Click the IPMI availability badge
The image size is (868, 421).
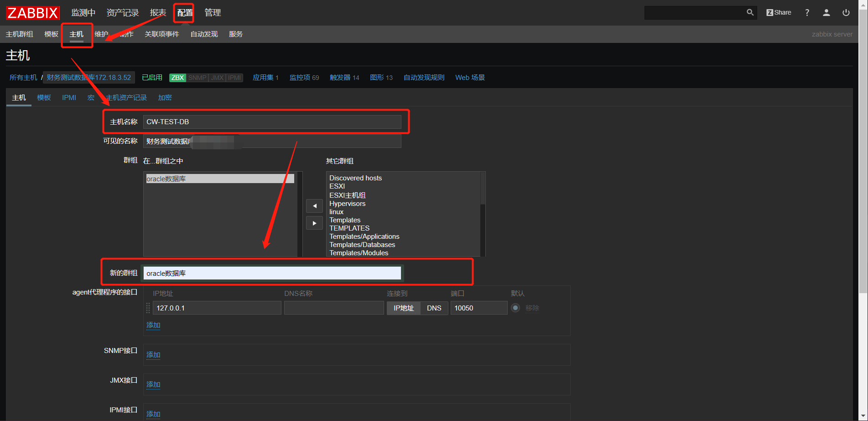(x=234, y=78)
